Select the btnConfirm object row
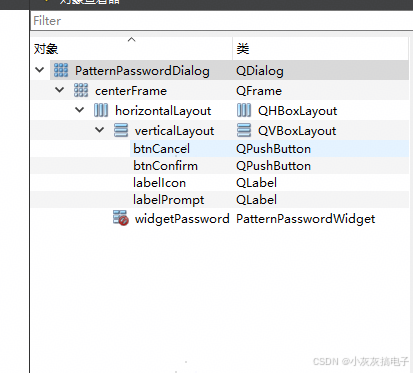Image resolution: width=413 pixels, height=373 pixels. [x=220, y=166]
